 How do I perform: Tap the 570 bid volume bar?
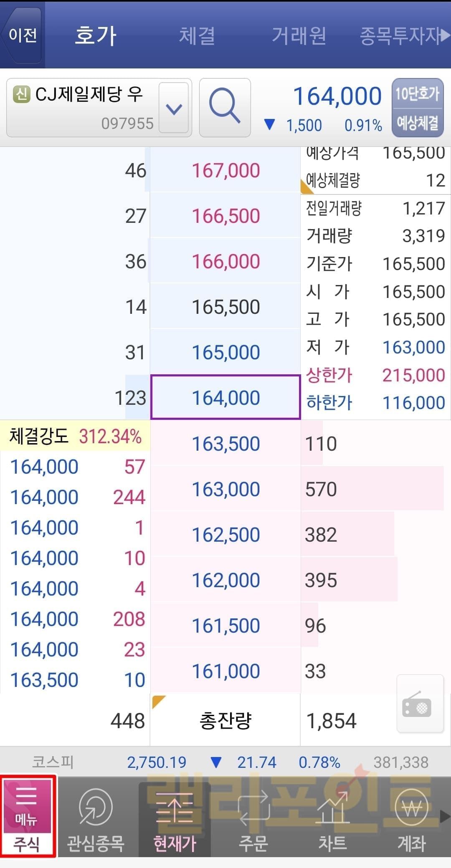pyautogui.click(x=372, y=489)
